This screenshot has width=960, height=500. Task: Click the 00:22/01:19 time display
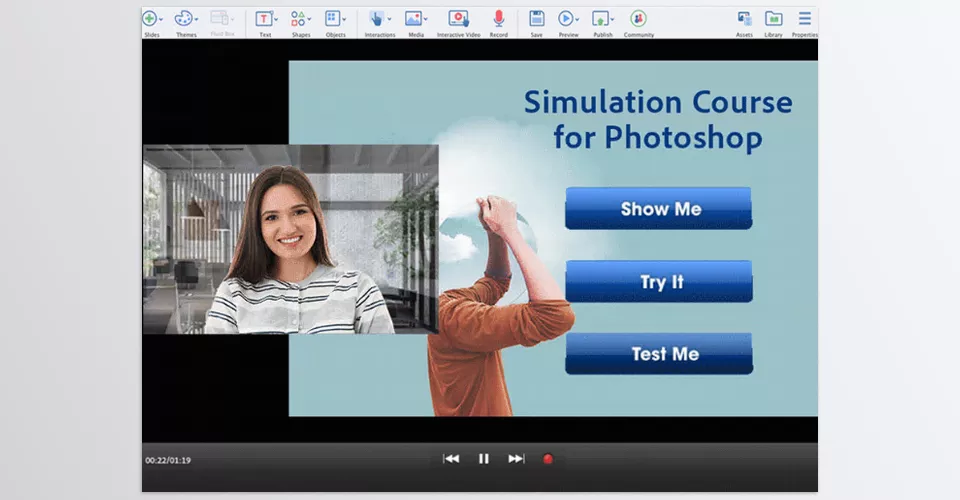click(168, 460)
